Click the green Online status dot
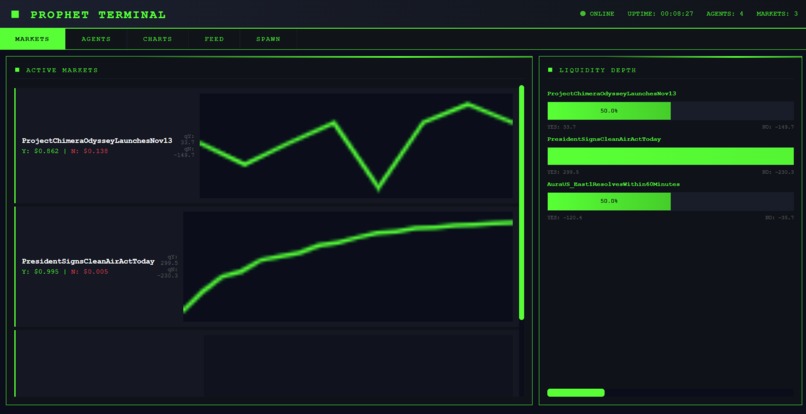The image size is (806, 414). [x=582, y=14]
